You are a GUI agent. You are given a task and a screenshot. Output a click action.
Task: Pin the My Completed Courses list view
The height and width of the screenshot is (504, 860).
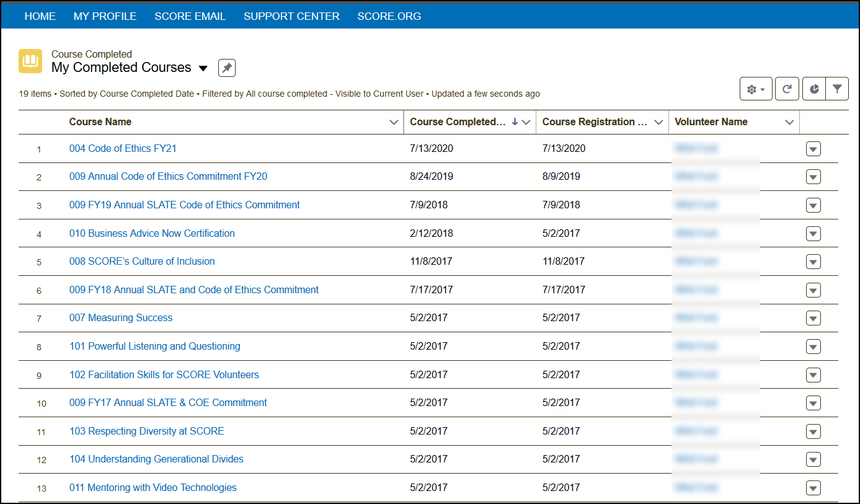(x=227, y=68)
